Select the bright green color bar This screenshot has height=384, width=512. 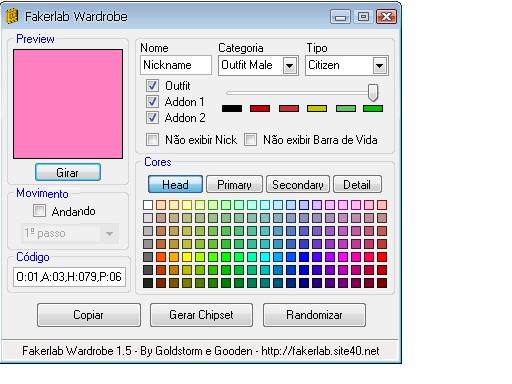tap(373, 108)
